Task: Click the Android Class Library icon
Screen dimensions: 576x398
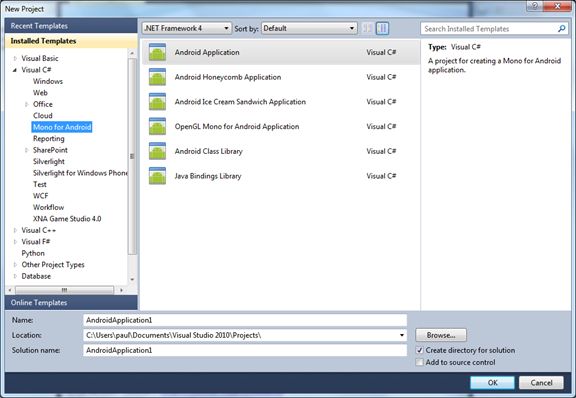Action: tap(157, 151)
